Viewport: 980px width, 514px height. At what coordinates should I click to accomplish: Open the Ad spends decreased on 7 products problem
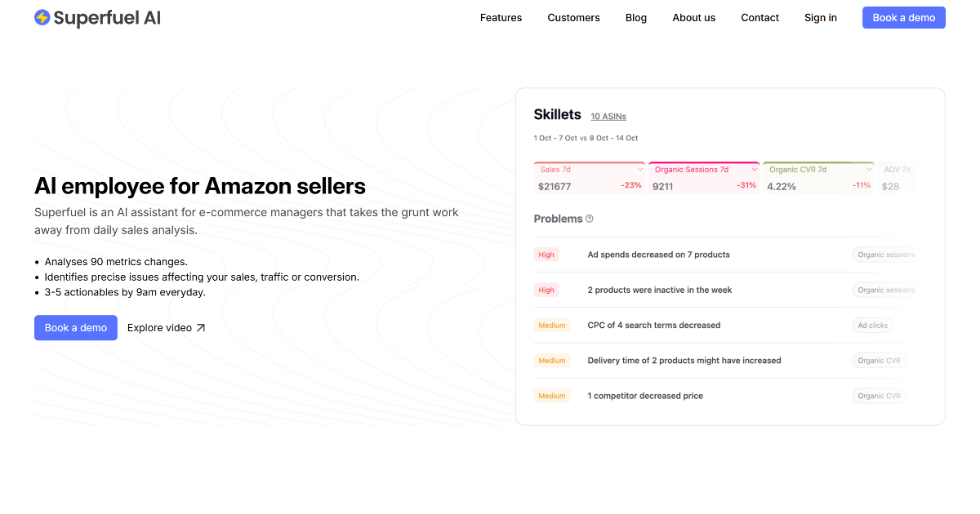click(658, 255)
